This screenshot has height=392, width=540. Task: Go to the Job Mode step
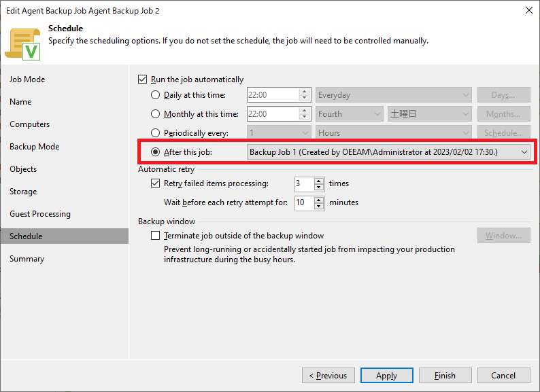pos(27,79)
